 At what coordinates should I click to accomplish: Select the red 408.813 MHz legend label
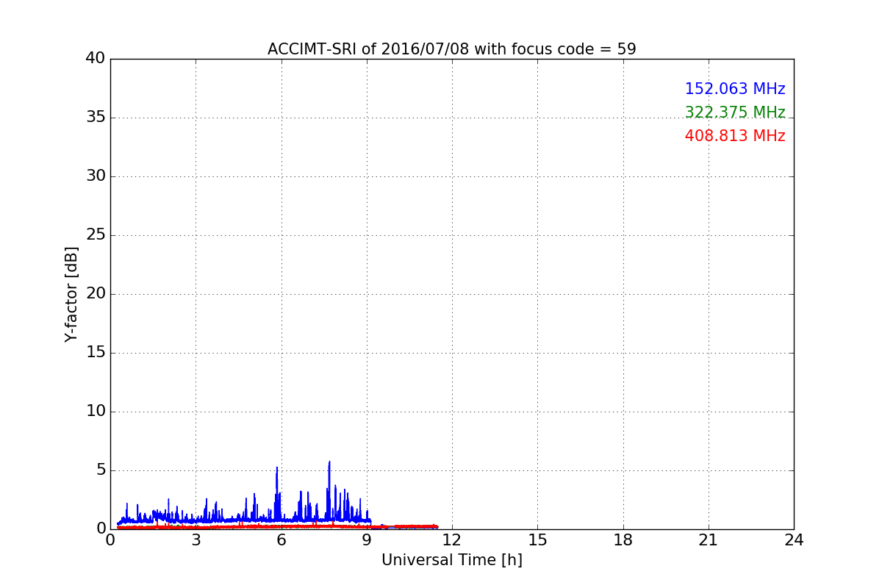tap(735, 136)
